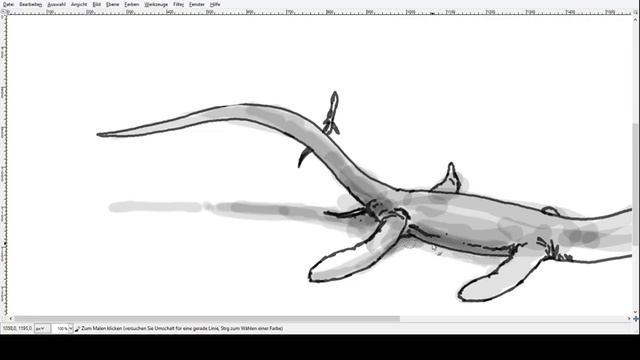
Task: Open the Farben menu
Action: point(131,4)
